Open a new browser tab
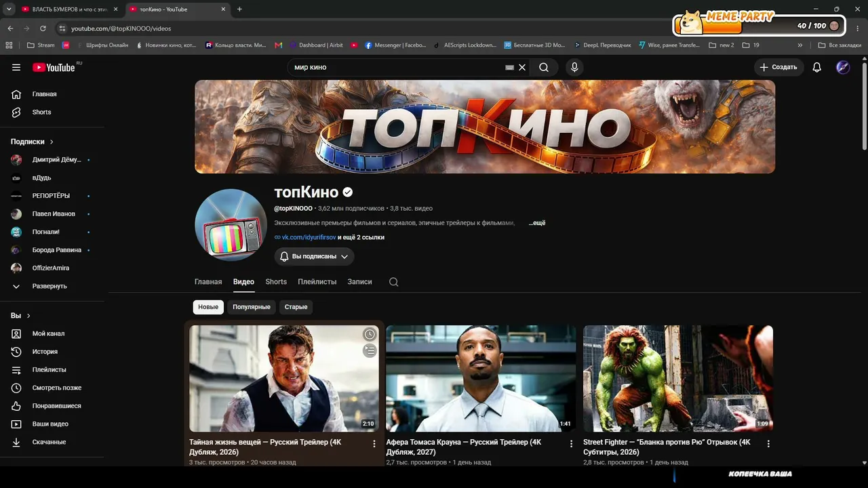This screenshot has height=488, width=868. click(x=239, y=9)
